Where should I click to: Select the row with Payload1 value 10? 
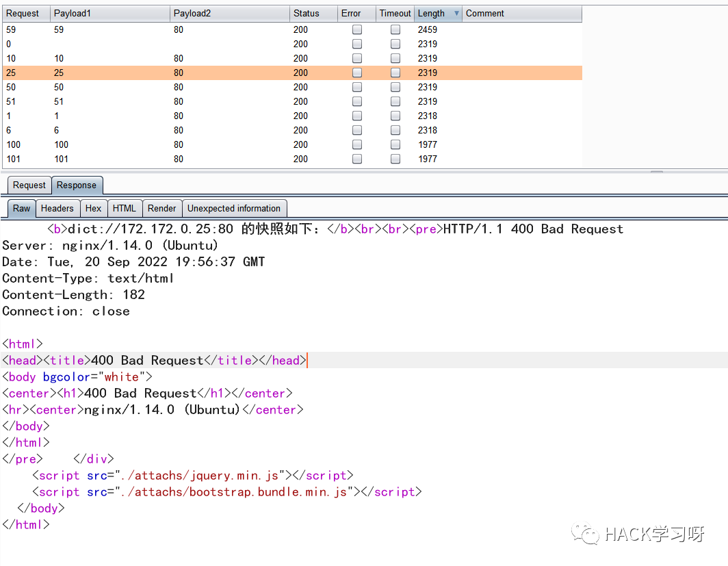pos(293,58)
